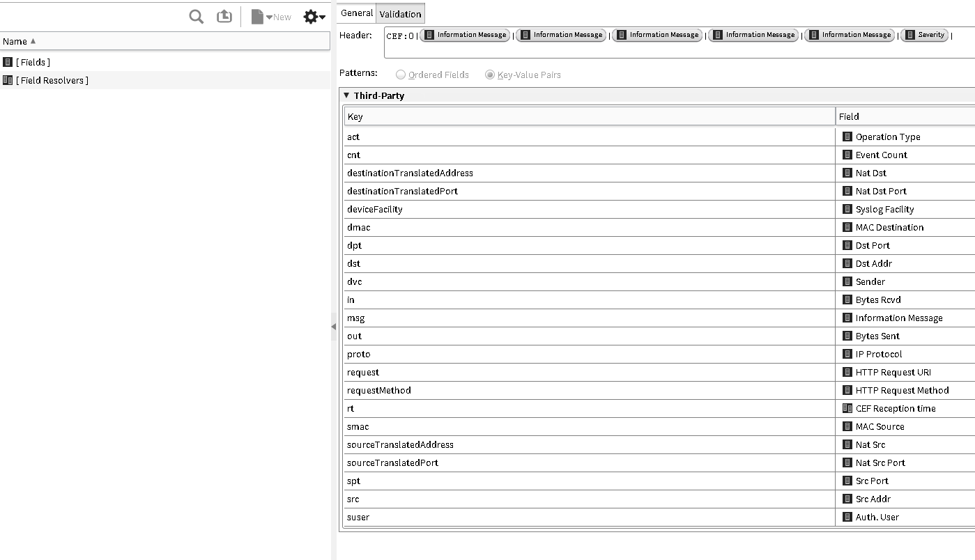Open the settings gear menu
Screen dimensions: 975x560
point(311,16)
